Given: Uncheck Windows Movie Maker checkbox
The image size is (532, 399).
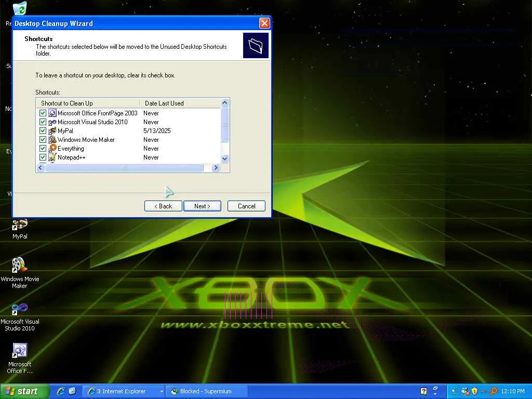Looking at the screenshot, I should click(43, 139).
